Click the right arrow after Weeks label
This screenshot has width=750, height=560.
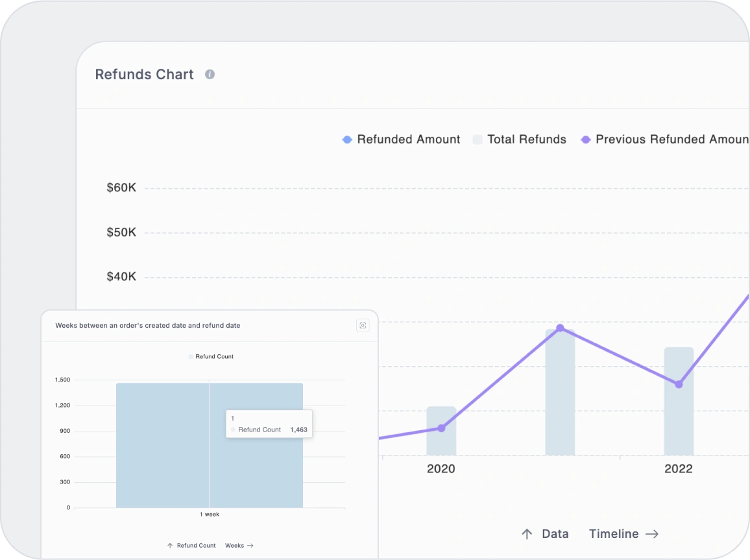250,546
